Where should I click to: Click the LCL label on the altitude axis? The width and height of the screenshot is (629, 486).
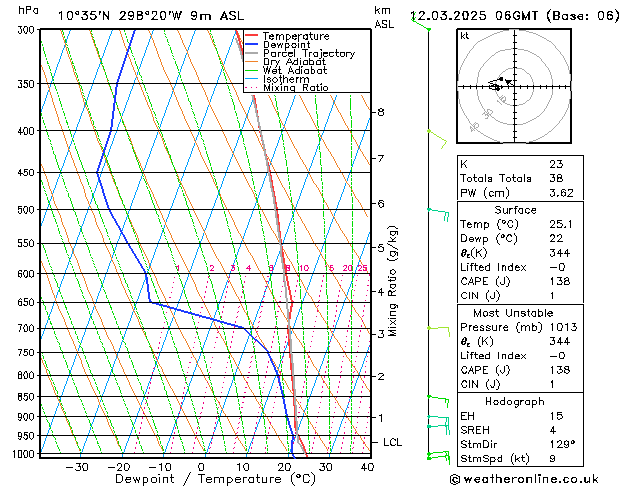point(393,442)
